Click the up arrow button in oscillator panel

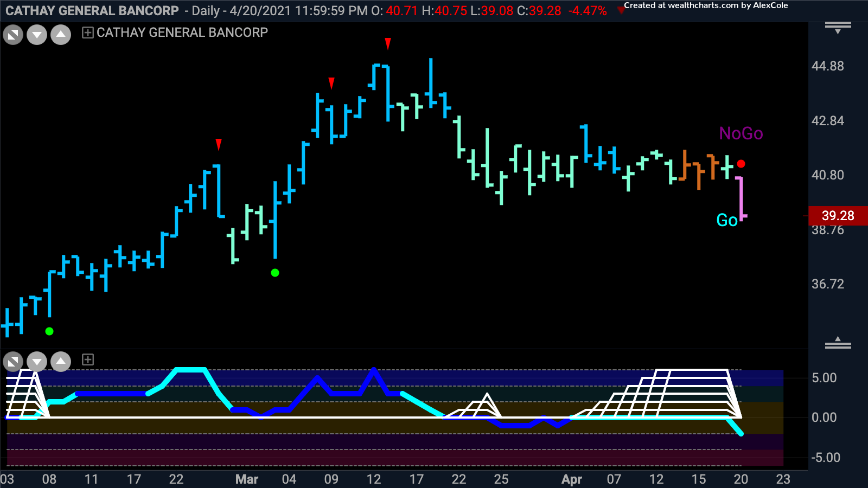point(61,362)
